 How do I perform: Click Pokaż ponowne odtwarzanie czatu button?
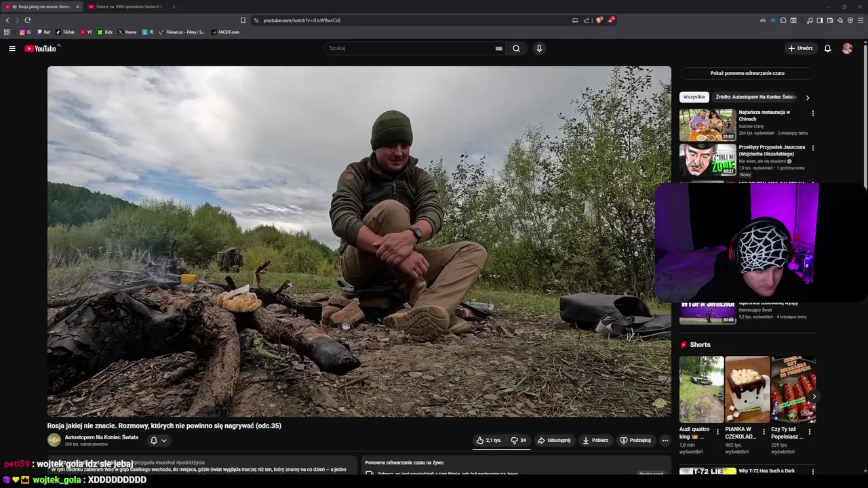[x=747, y=73]
